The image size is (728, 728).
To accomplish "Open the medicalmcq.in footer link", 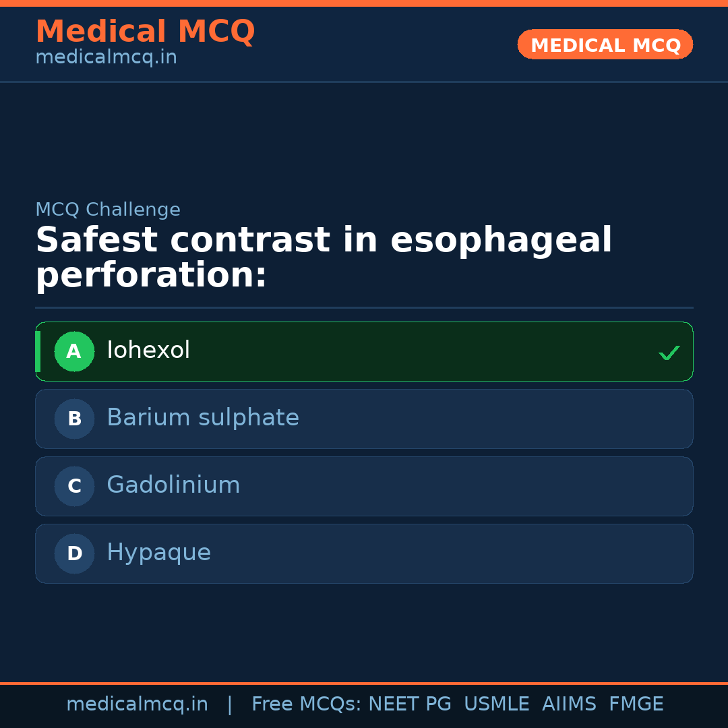I will pos(137,704).
